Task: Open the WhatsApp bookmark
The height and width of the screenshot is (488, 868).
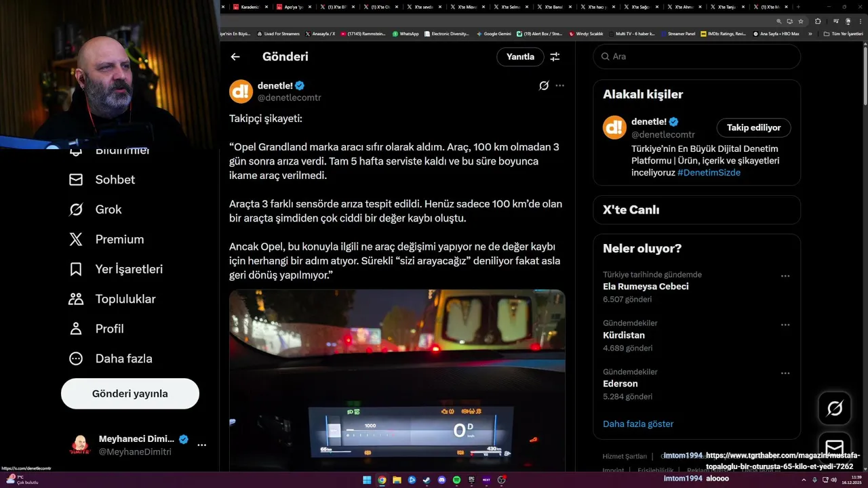Action: pyautogui.click(x=406, y=34)
